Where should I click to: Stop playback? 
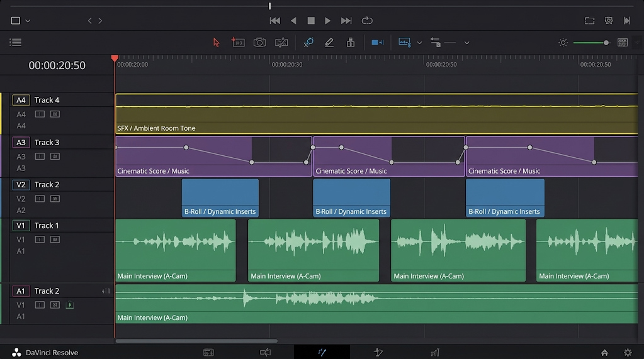tap(311, 21)
